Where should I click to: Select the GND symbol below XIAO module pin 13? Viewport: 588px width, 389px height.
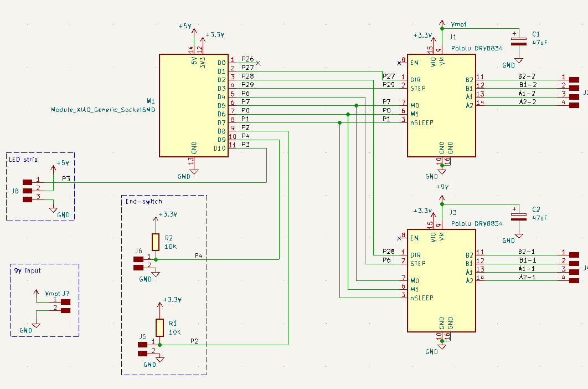(194, 172)
